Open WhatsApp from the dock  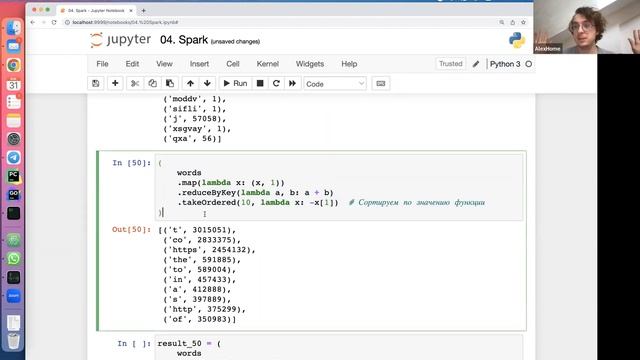pyautogui.click(x=13, y=259)
